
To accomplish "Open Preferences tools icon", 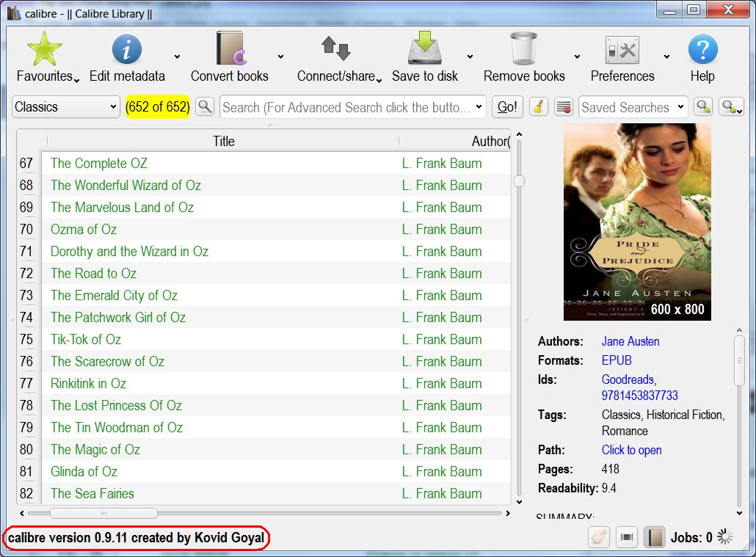I will point(622,50).
